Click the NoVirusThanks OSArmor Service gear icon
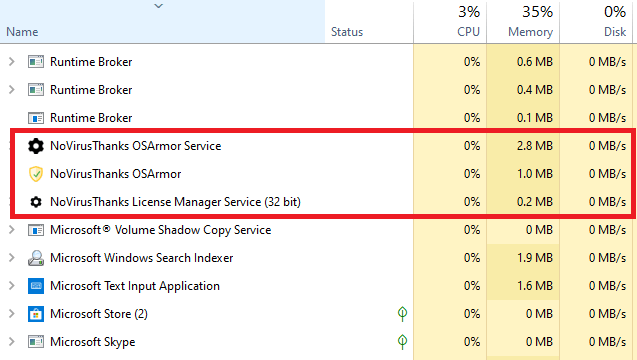637x360 pixels. (36, 146)
